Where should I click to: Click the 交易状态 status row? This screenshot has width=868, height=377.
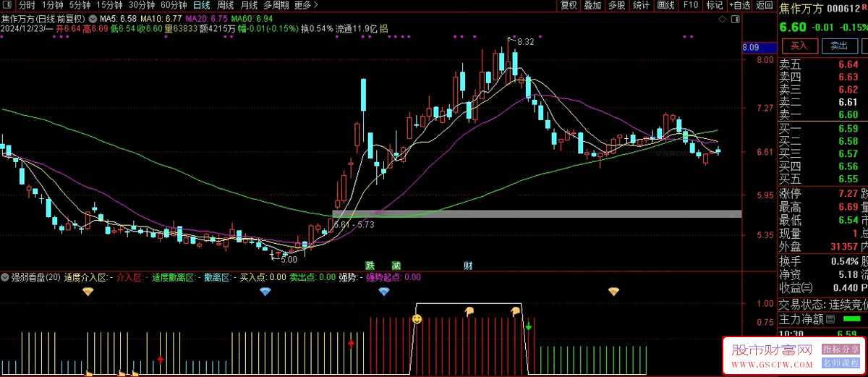click(x=823, y=305)
